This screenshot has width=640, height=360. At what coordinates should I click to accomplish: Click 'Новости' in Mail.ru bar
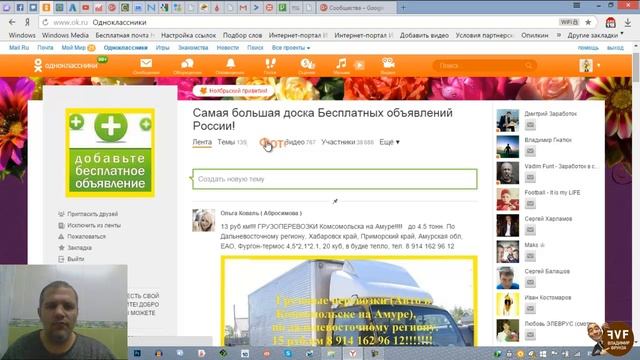tap(228, 48)
